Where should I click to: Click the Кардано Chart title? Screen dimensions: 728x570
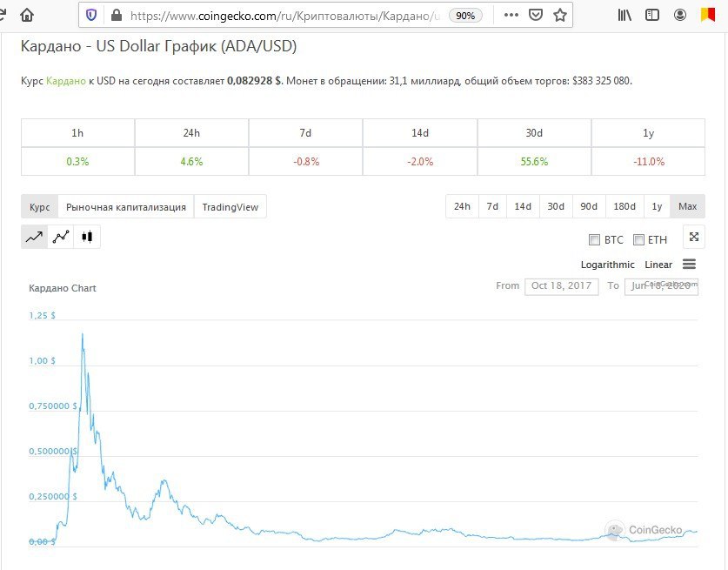tap(63, 288)
